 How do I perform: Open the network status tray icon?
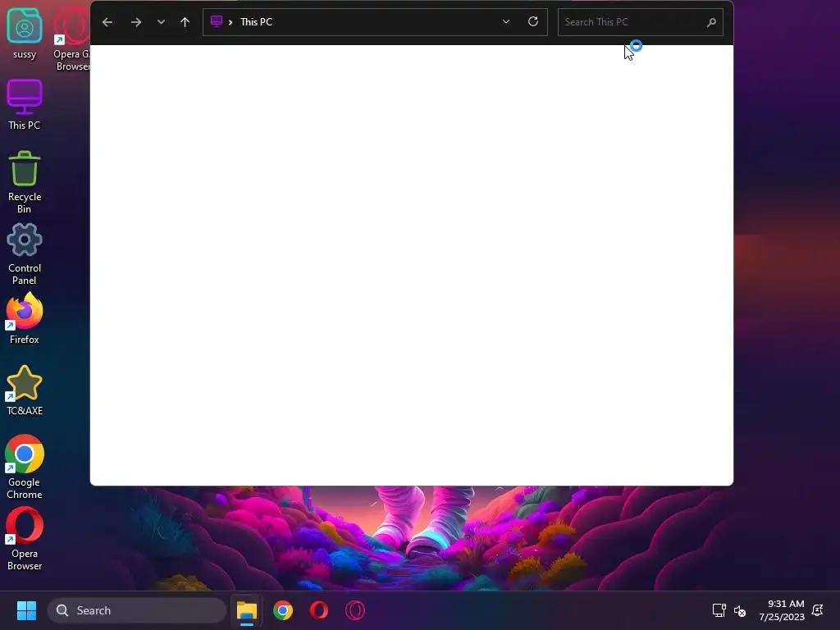(x=719, y=610)
